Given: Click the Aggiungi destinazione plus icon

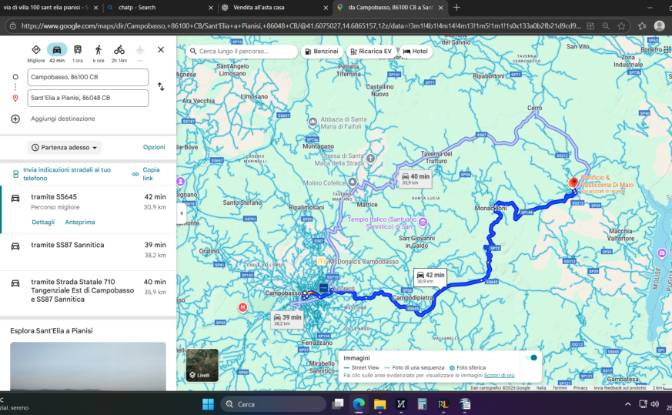Looking at the screenshot, I should tap(15, 119).
